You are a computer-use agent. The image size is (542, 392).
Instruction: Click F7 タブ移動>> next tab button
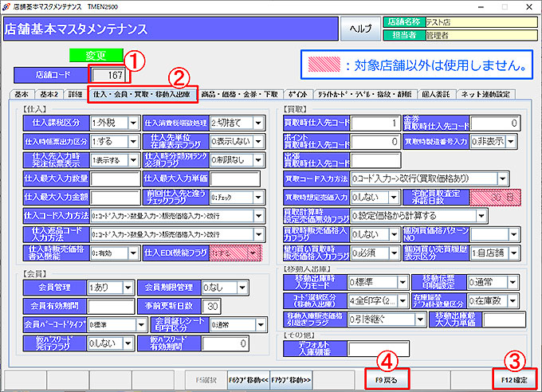(x=292, y=378)
